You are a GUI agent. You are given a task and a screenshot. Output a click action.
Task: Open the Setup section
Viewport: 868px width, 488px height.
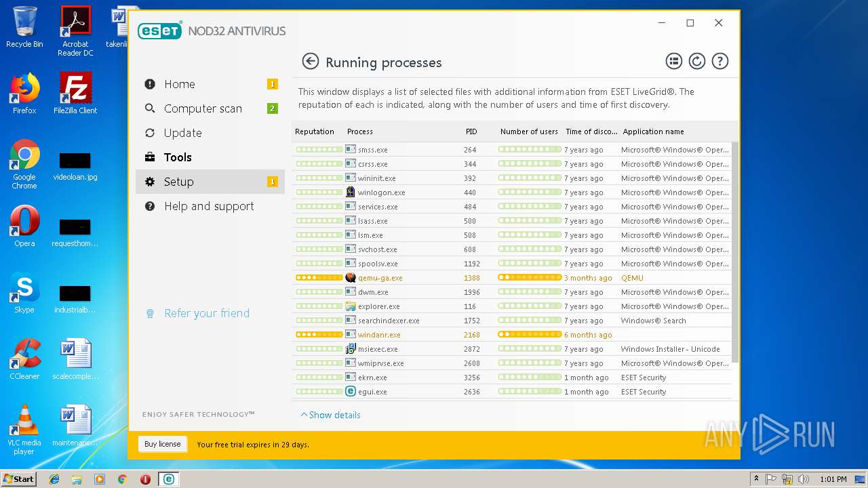(x=210, y=182)
